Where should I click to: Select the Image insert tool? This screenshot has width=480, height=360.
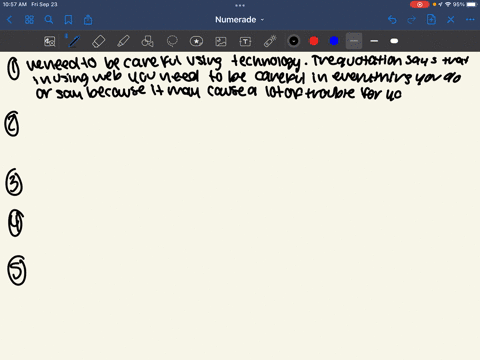tap(221, 41)
